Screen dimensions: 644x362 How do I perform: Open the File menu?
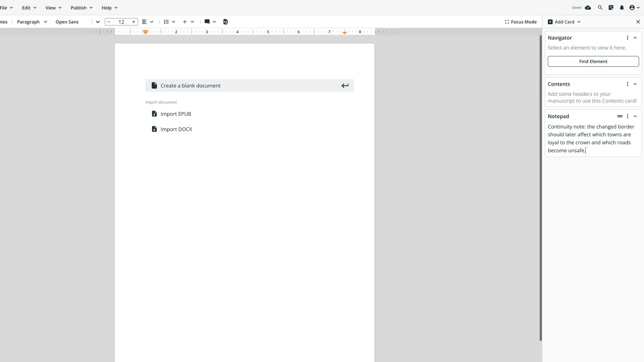6,8
